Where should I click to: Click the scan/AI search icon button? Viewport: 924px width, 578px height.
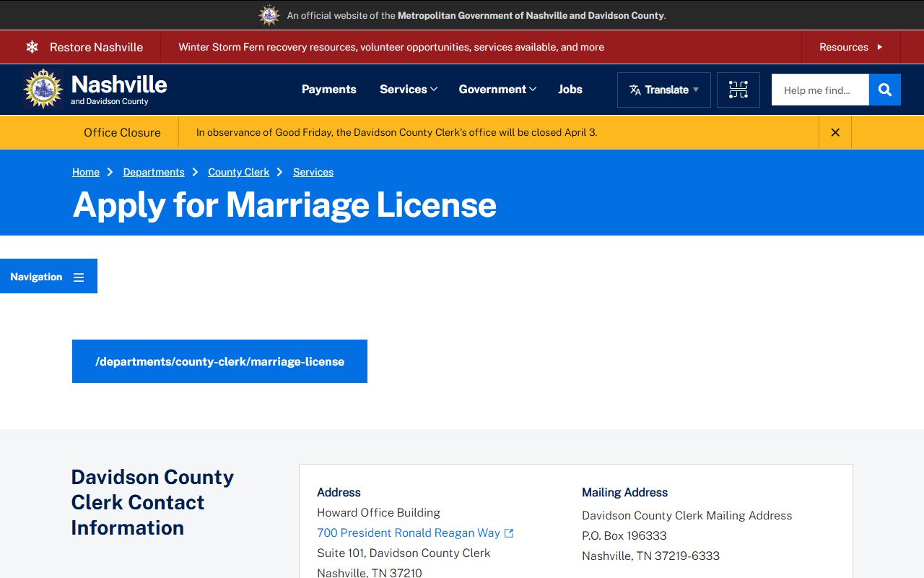coord(738,90)
